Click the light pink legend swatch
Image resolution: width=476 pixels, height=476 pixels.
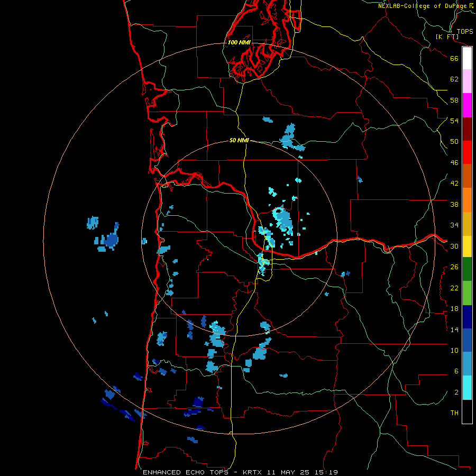point(467,81)
